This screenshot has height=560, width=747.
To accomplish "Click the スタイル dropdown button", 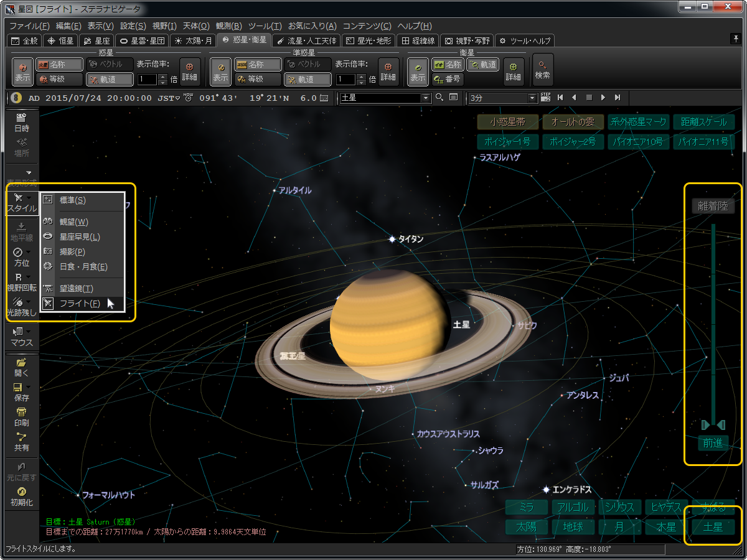I will tap(21, 203).
